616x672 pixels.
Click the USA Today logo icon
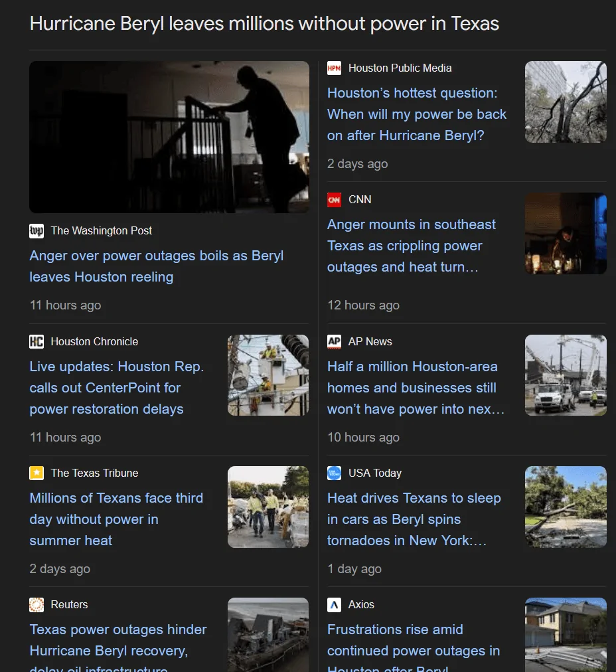click(x=334, y=473)
